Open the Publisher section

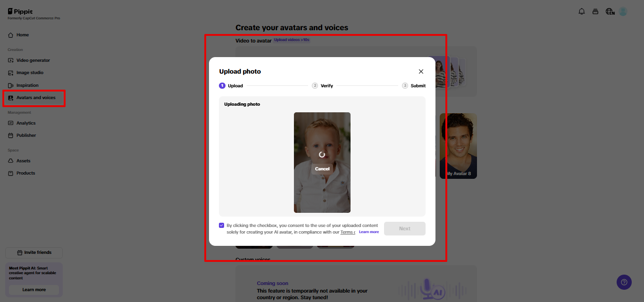coord(27,135)
